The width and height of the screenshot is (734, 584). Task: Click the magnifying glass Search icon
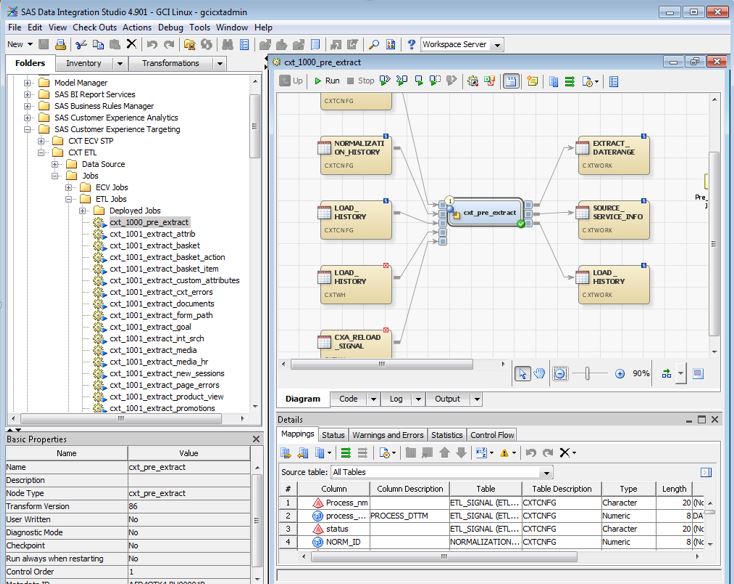[x=374, y=44]
